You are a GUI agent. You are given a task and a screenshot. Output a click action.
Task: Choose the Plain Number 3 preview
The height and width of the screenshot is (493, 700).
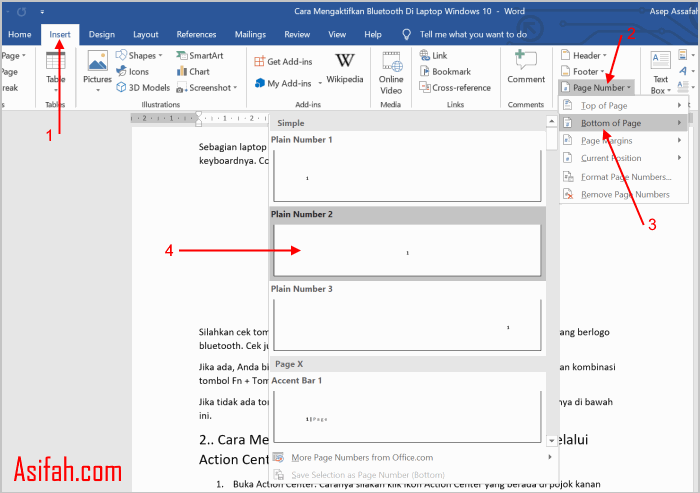pyautogui.click(x=407, y=325)
